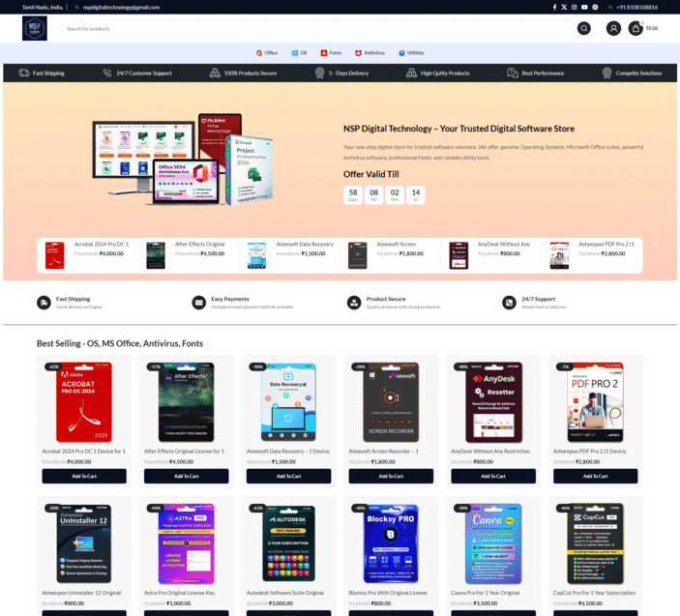Click the Product Secure feature icon
Image resolution: width=680 pixels, height=616 pixels.
[x=354, y=303]
